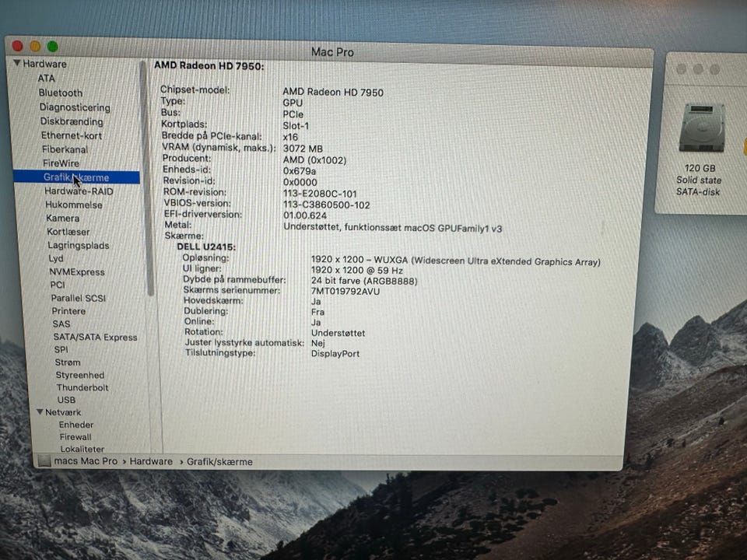The height and width of the screenshot is (560, 747).
Task: Open Diagnosticering in the sidebar
Action: pyautogui.click(x=75, y=107)
